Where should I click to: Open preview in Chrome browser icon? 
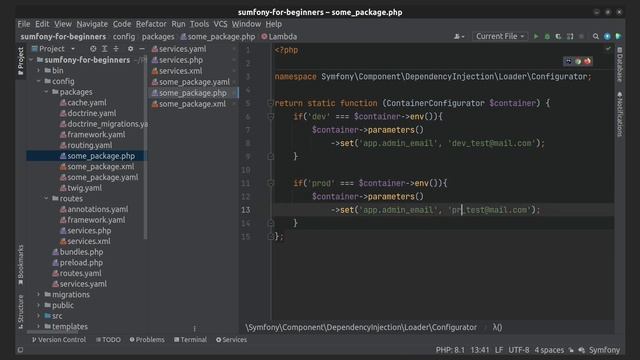click(578, 61)
